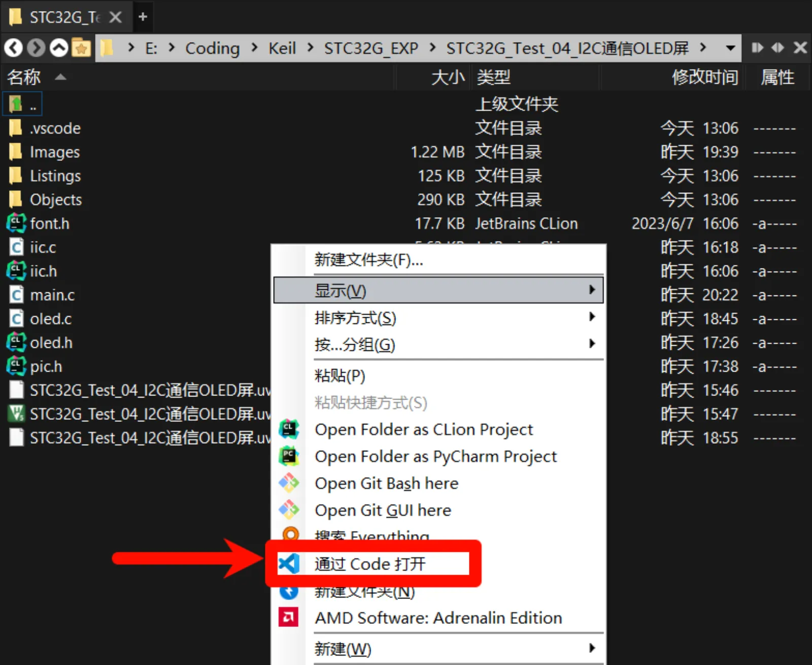
Task: Click the PyCharm icon for Open Folder option
Action: point(288,456)
